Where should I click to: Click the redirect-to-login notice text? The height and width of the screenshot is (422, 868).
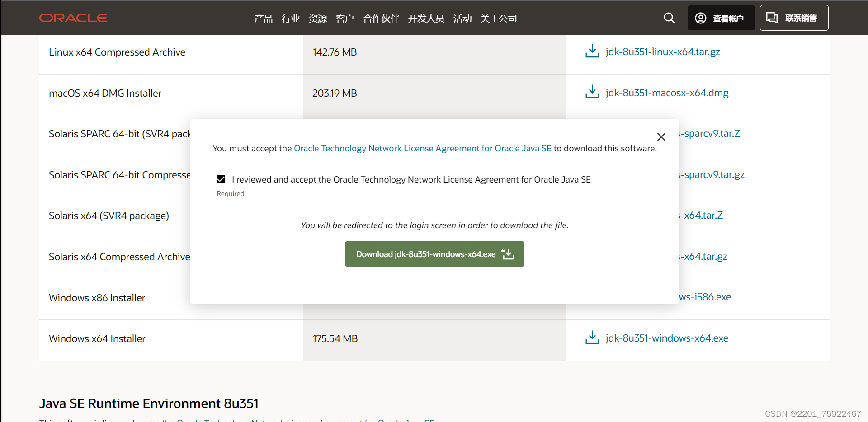(x=434, y=225)
